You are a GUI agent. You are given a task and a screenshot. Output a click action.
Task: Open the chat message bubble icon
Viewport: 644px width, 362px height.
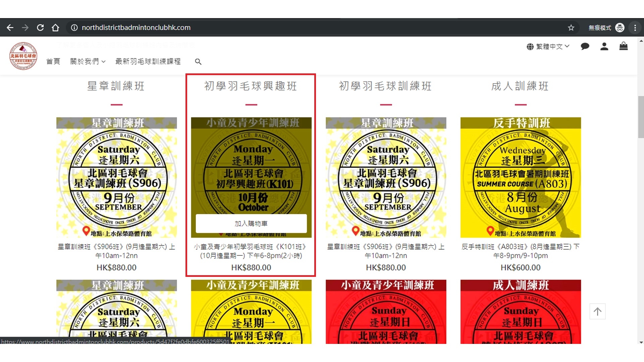(x=585, y=46)
